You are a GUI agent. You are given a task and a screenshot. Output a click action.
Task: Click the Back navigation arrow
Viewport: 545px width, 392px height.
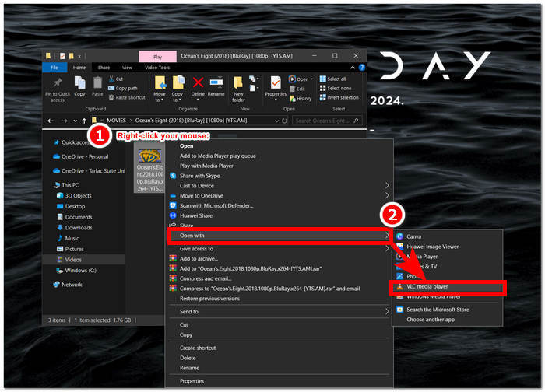tap(51, 121)
